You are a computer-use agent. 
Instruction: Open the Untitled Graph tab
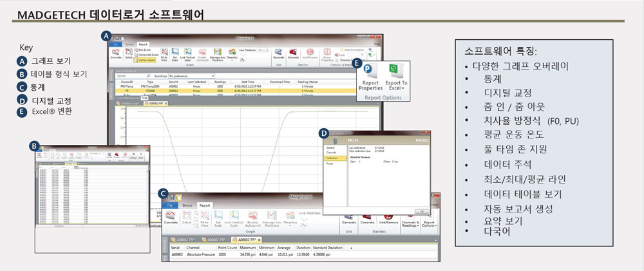pyautogui.click(x=128, y=104)
